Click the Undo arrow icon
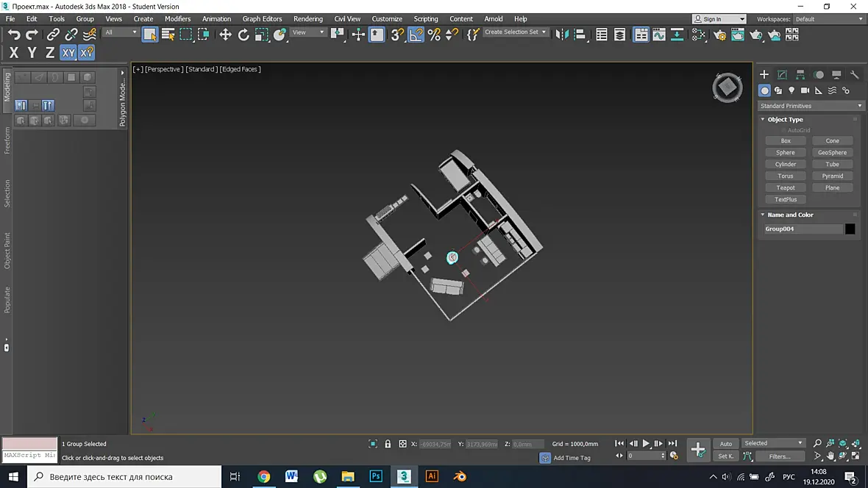Viewport: 868px width, 488px height. (14, 35)
